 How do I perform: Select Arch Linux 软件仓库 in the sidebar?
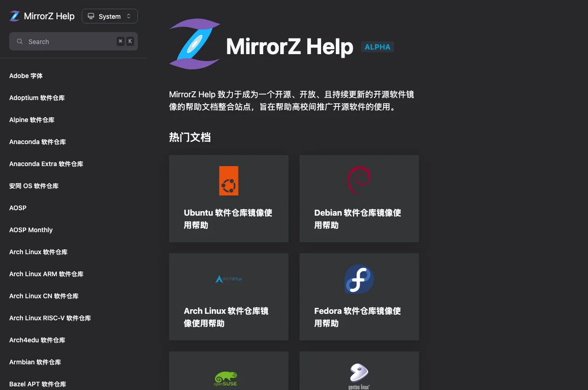pyautogui.click(x=38, y=252)
